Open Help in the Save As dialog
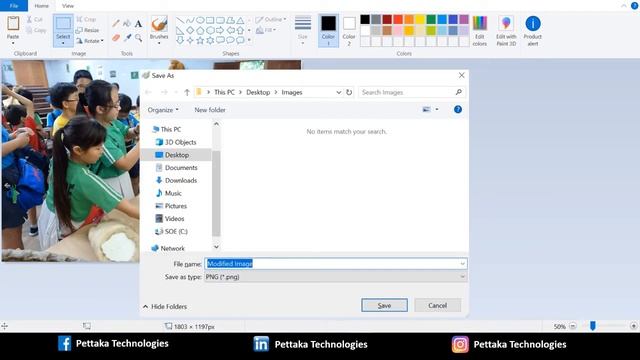The width and height of the screenshot is (640, 360). 458,109
